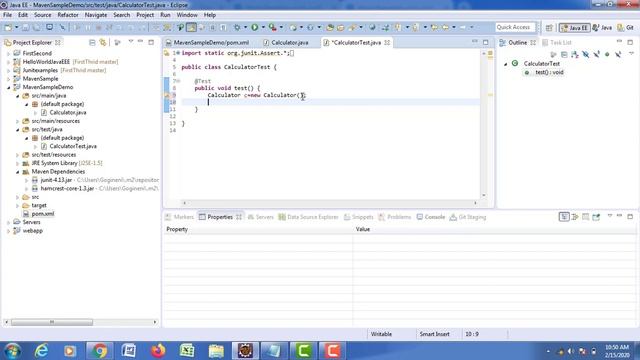This screenshot has width=640, height=360.
Task: Open the New wizard dropdown arrow
Action: (17, 27)
